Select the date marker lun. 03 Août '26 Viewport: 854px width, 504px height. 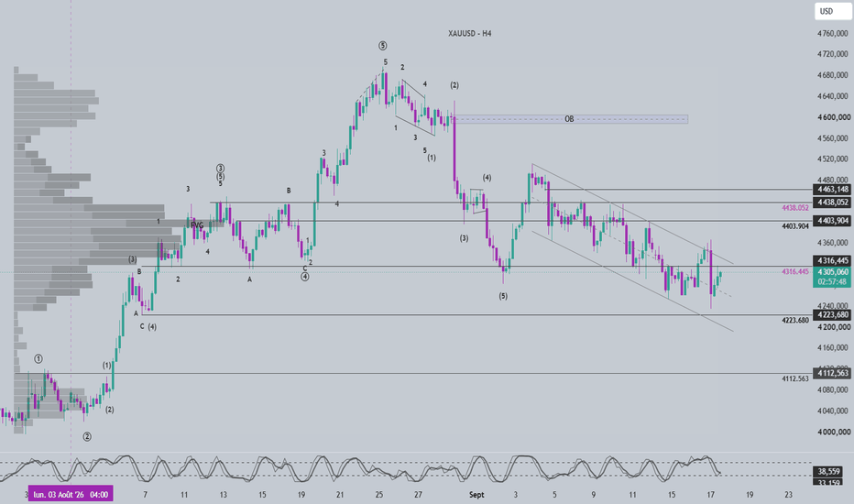tap(71, 494)
